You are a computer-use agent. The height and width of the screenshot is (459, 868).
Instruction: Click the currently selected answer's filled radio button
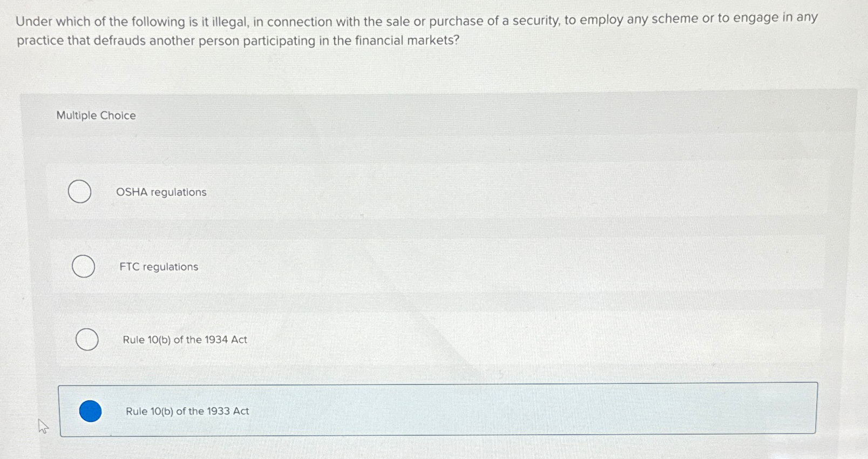pos(91,411)
